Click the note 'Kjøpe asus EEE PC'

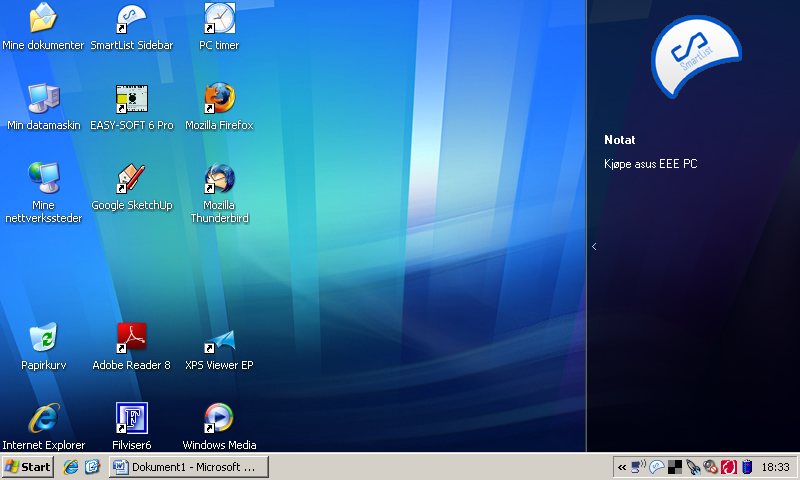click(x=651, y=164)
